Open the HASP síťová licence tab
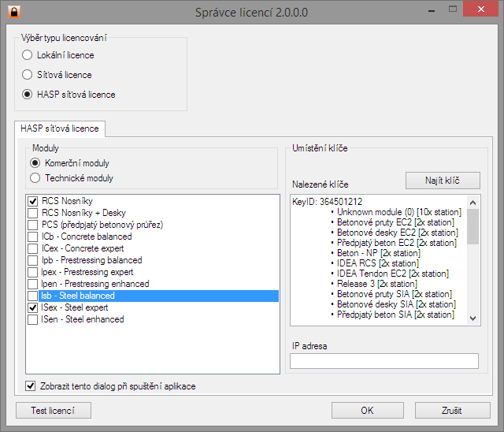504x432 pixels. coord(60,128)
